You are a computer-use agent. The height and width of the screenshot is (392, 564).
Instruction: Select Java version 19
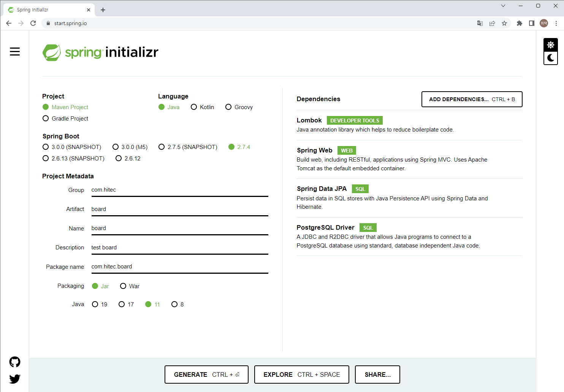100,305
